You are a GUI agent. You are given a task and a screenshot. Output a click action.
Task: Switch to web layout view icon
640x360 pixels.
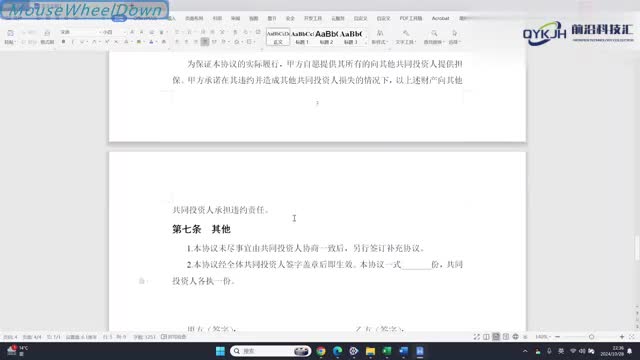coord(516,337)
